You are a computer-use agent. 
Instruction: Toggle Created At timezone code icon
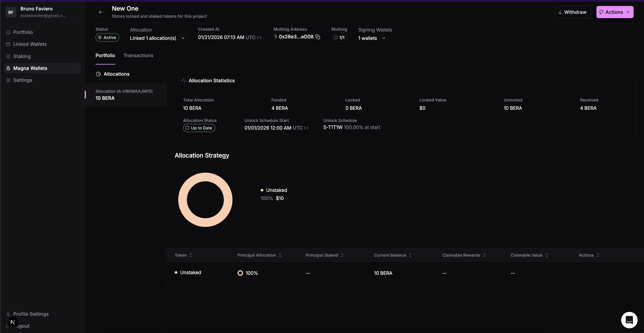(x=259, y=38)
